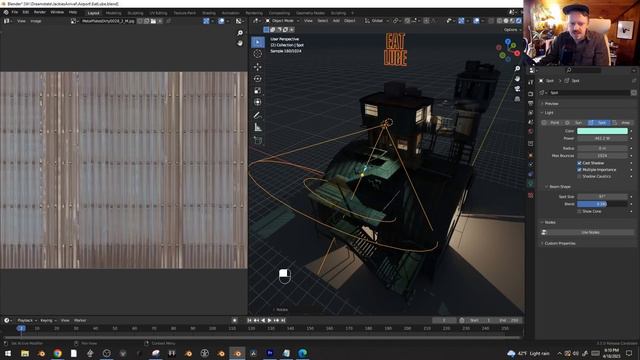Open the Windows Start menu
640x360 pixels.
click(x=8, y=353)
